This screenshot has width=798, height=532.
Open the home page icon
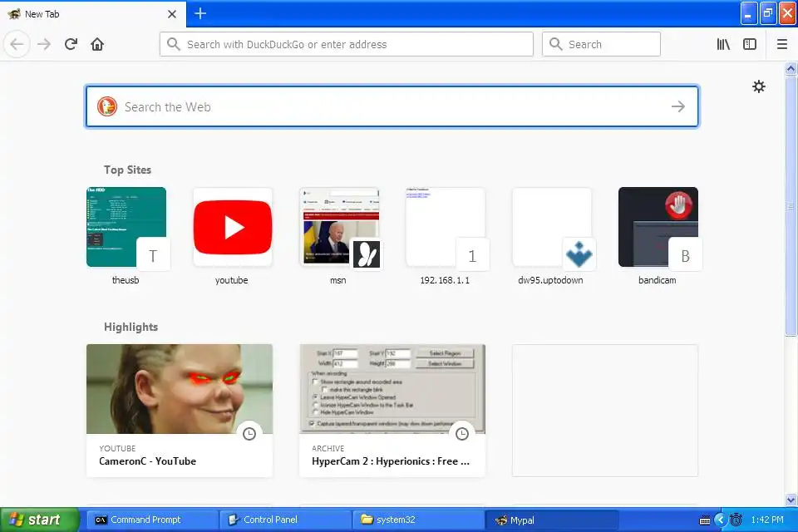click(x=97, y=44)
